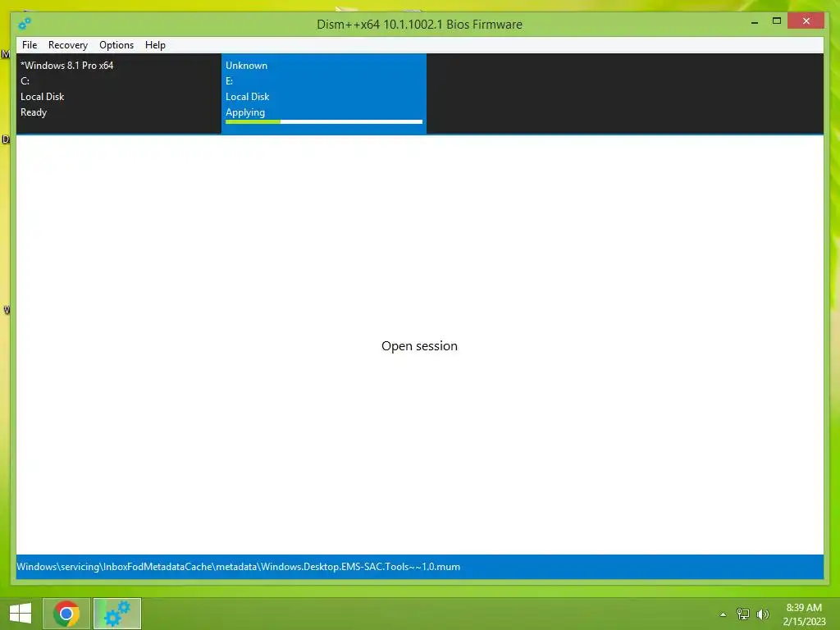Open the Options menu
Viewport: 840px width, 630px height.
click(116, 45)
